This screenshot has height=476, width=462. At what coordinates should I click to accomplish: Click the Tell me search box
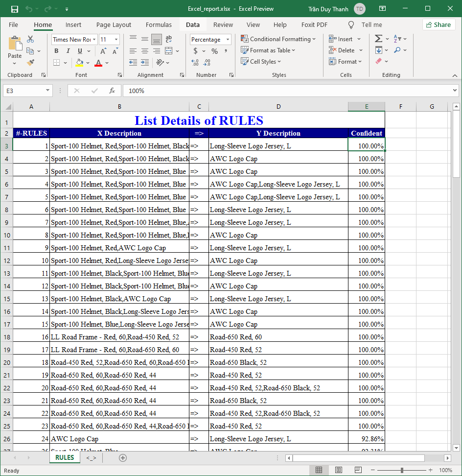coord(365,24)
